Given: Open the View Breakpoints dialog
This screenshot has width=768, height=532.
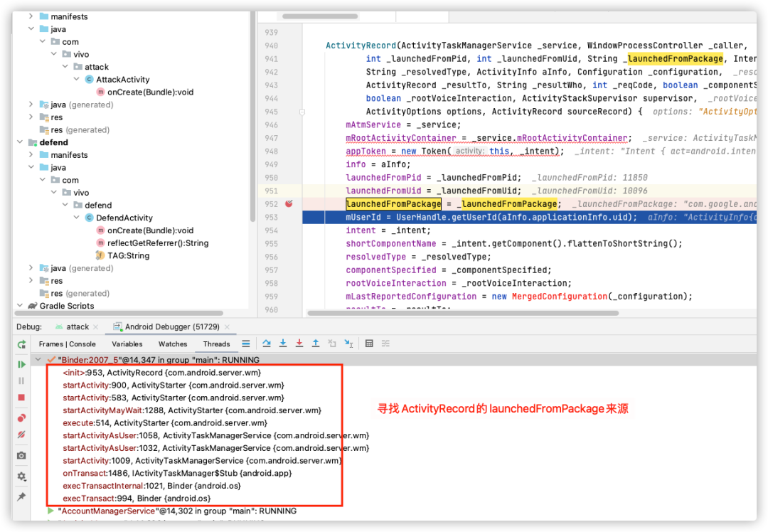Looking at the screenshot, I should click(x=21, y=418).
